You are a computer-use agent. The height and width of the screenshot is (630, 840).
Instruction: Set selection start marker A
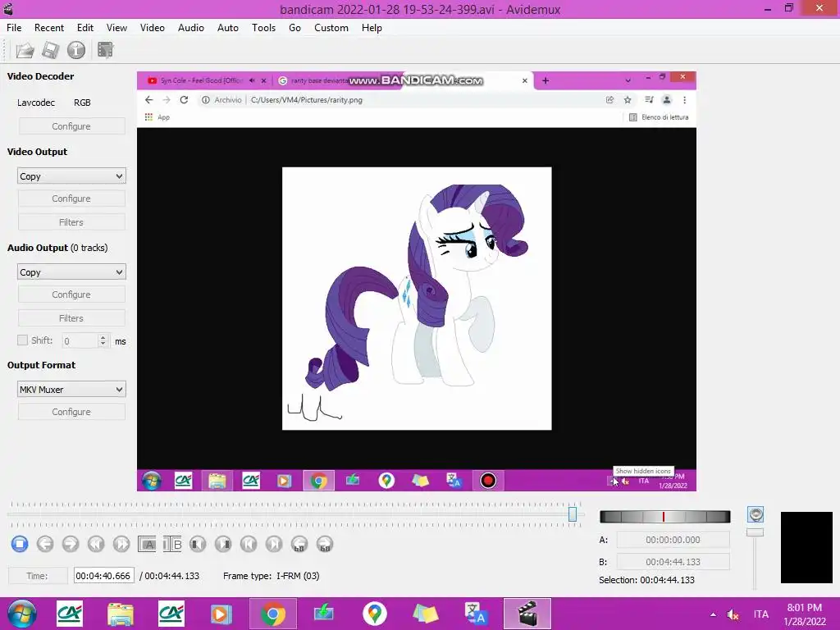tap(147, 545)
